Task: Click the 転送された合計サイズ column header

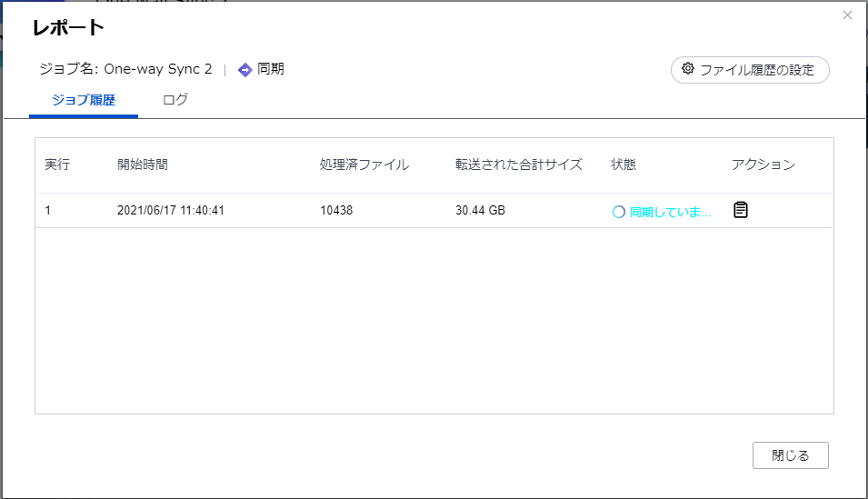Action: click(x=517, y=165)
